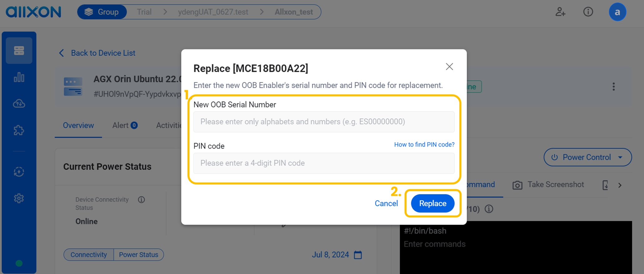This screenshot has width=644, height=274.
Task: Select the Devices icon in the sidebar
Action: (19, 50)
